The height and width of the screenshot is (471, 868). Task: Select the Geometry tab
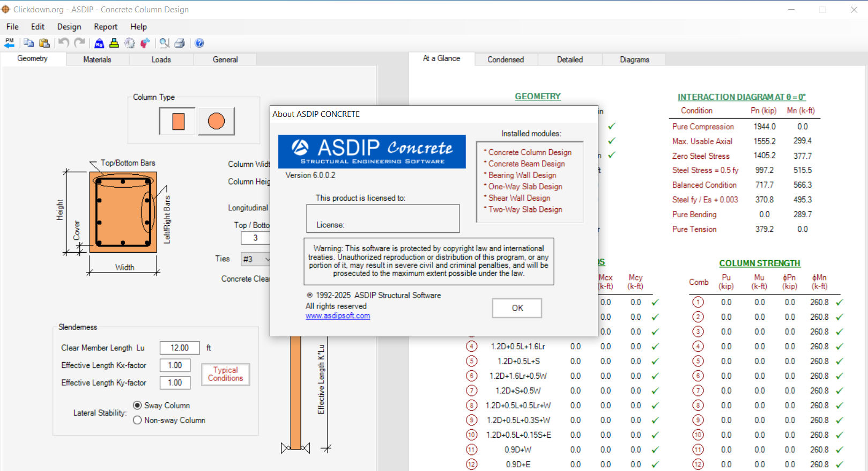pos(33,58)
